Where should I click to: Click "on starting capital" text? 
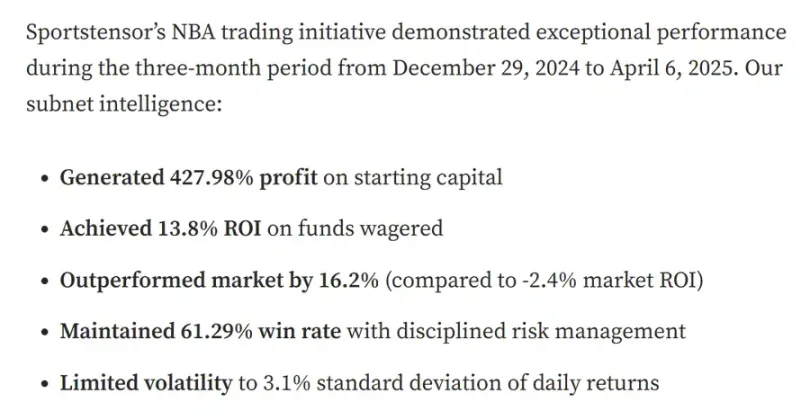tap(412, 178)
